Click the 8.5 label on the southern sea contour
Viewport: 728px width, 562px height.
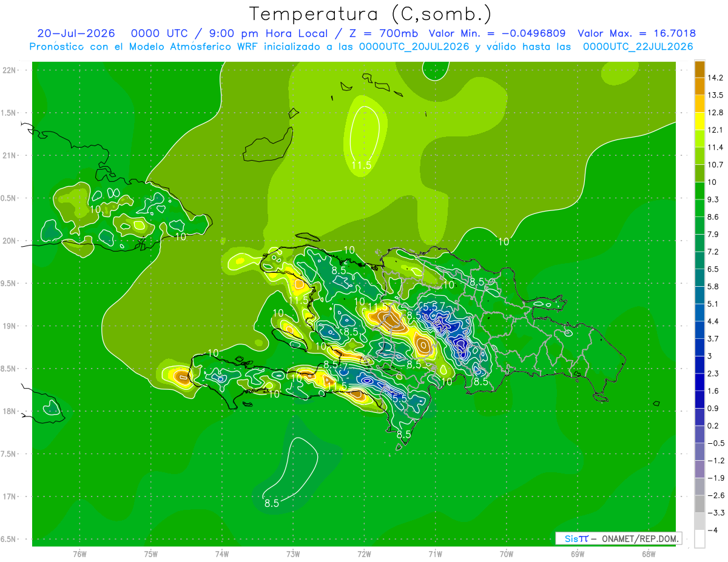pos(272,503)
